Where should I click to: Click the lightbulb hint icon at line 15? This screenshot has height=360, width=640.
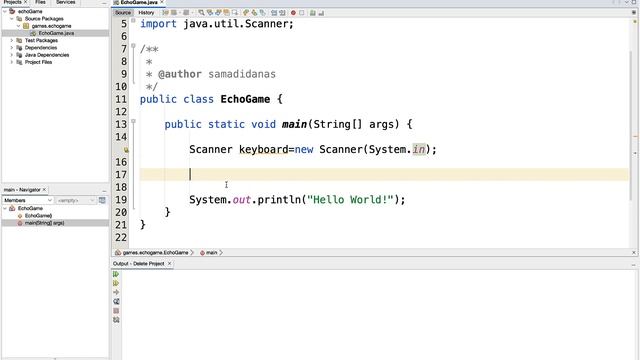(x=126, y=150)
